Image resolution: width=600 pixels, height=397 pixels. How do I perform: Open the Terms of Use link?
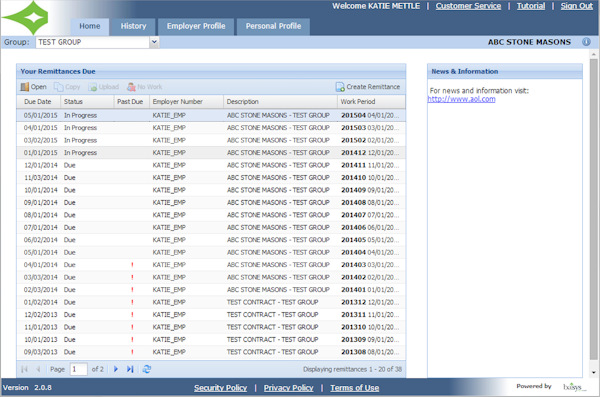(x=355, y=388)
